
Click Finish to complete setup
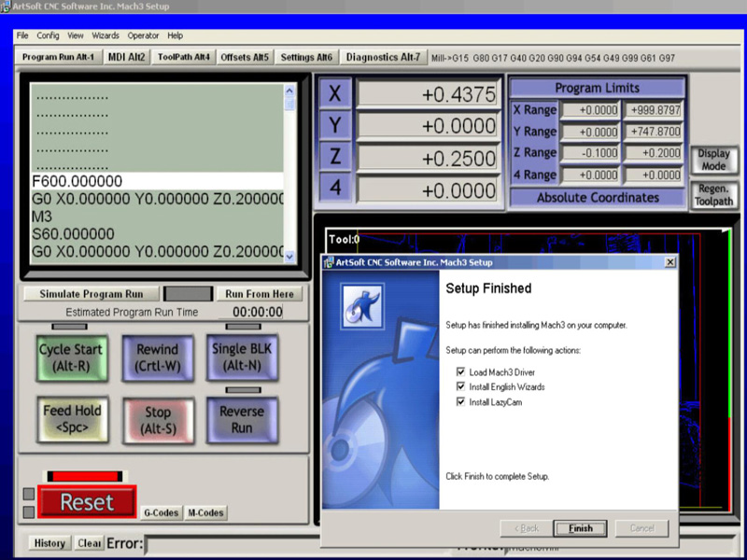[580, 528]
